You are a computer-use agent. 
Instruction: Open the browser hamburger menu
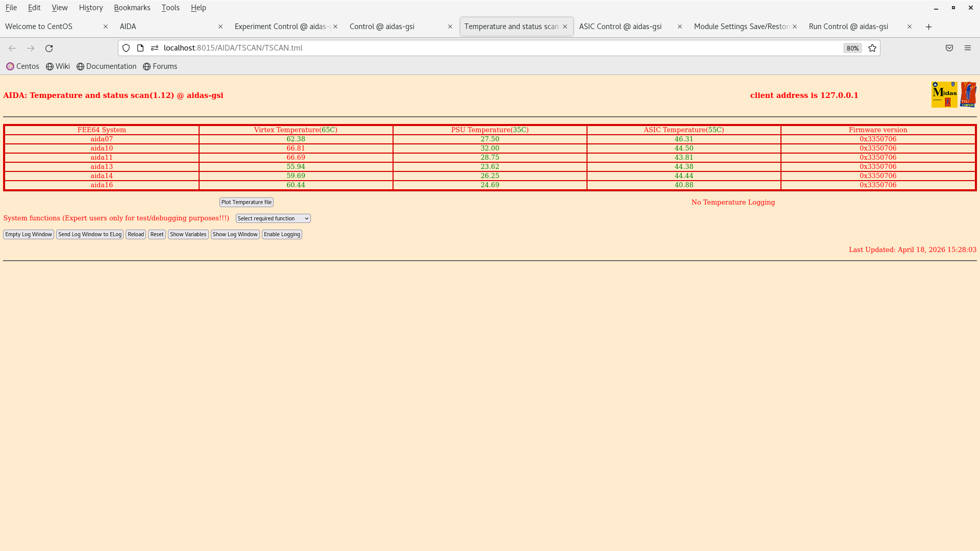point(968,48)
